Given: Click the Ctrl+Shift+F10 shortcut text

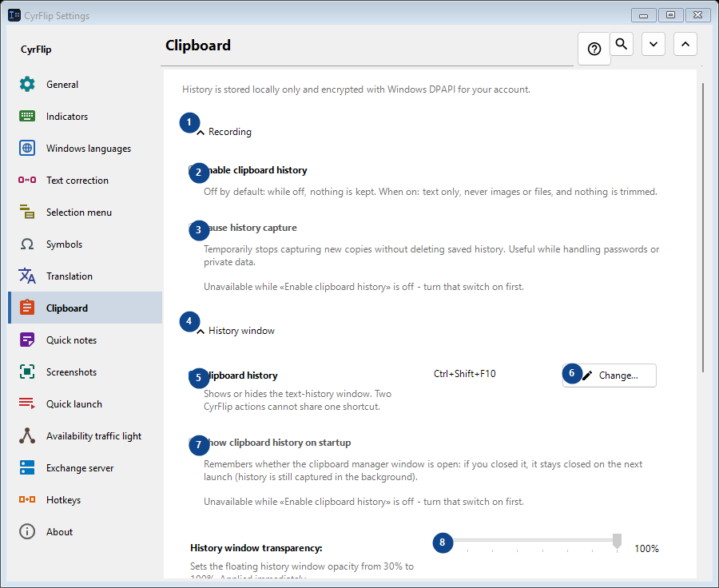Looking at the screenshot, I should tap(464, 374).
